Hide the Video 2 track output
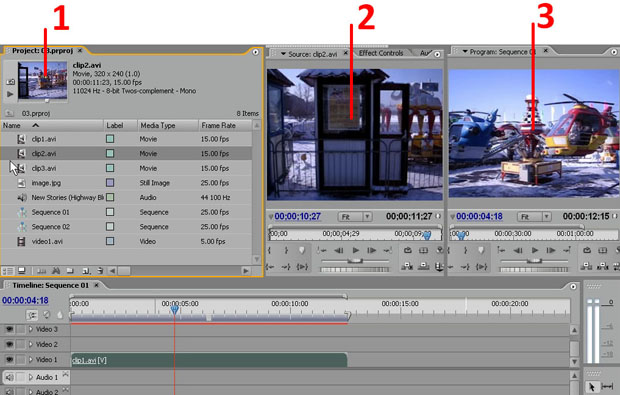The image size is (620, 395). 9,344
